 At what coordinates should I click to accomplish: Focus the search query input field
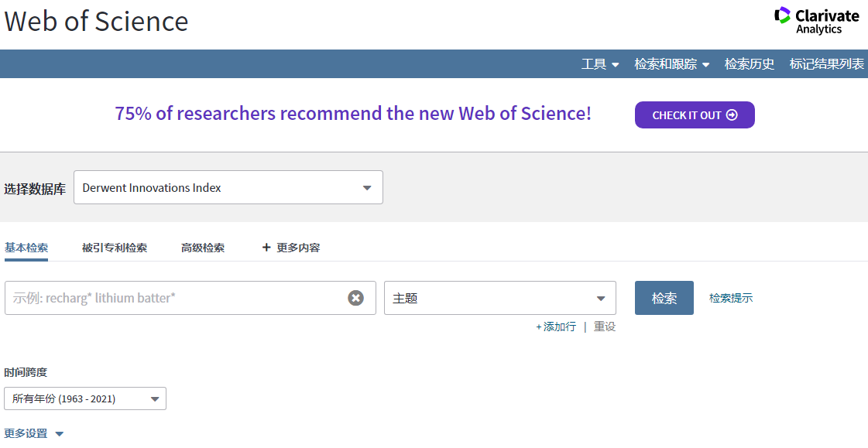pyautogui.click(x=177, y=298)
